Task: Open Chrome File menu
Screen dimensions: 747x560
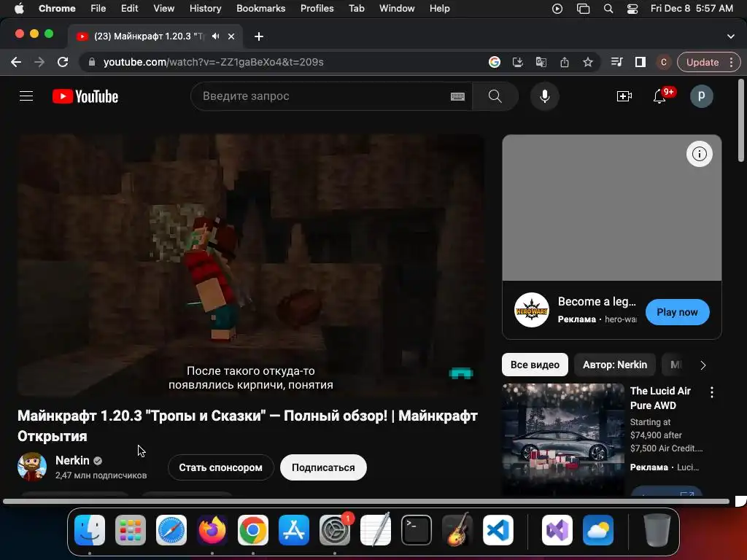Action: coord(98,8)
